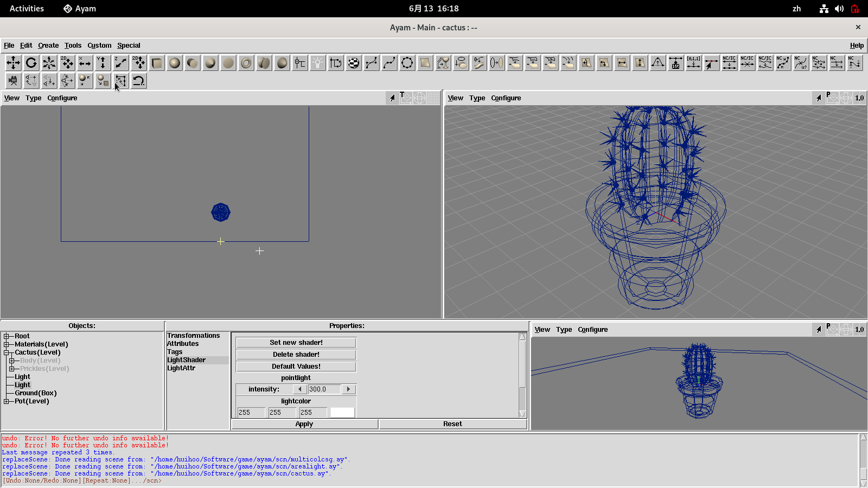Collapse the Cactus(Level) tree node
This screenshot has height=488, width=868.
point(7,352)
